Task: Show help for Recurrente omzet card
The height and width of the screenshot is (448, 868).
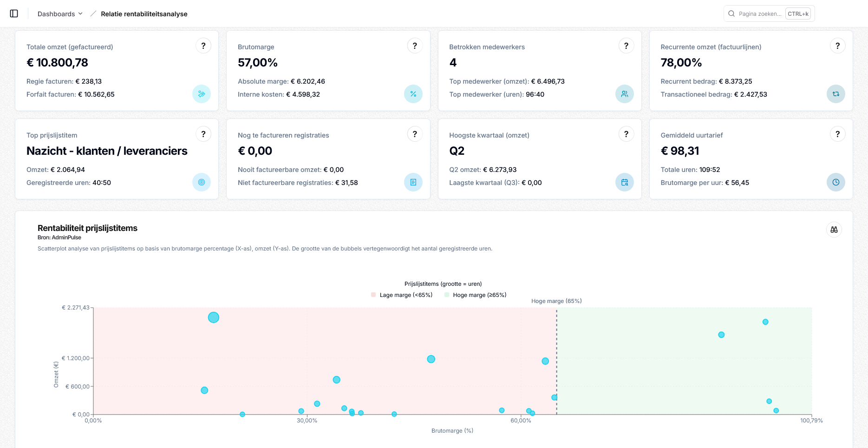Action: [x=837, y=46]
